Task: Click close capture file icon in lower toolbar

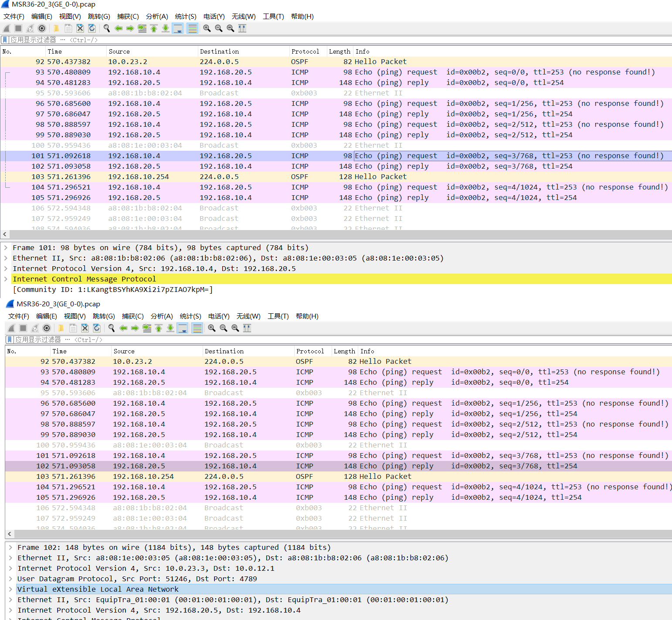Action: coord(85,328)
